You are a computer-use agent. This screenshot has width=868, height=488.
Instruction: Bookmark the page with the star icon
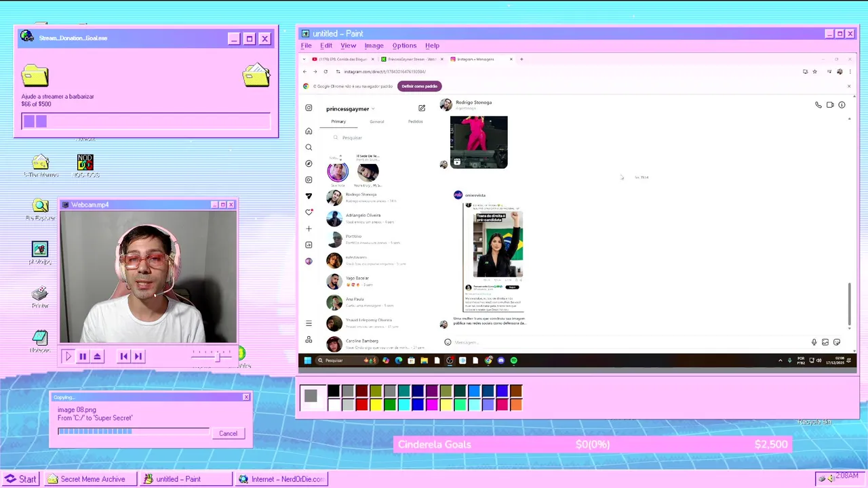(814, 71)
